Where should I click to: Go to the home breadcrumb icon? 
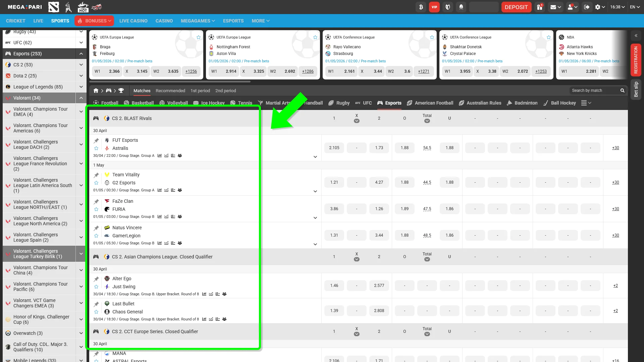96,90
